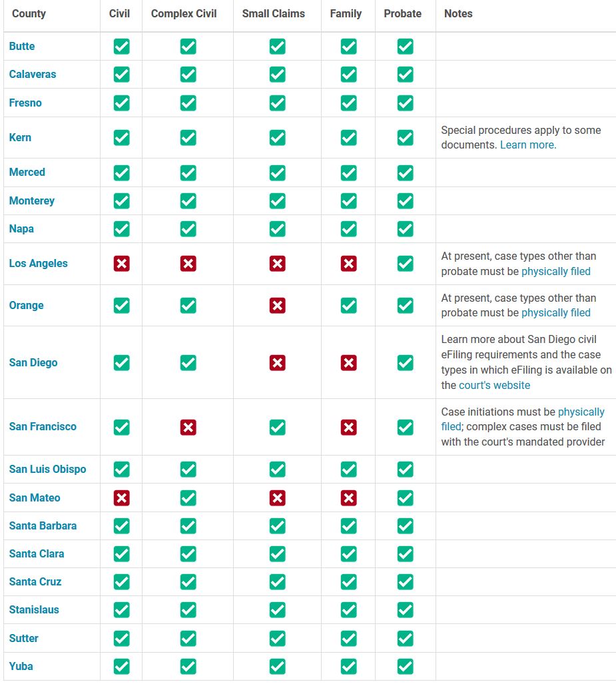Screen dimensions: 616x684
Task: Click San Diego's Family red X icon
Action: click(x=348, y=362)
